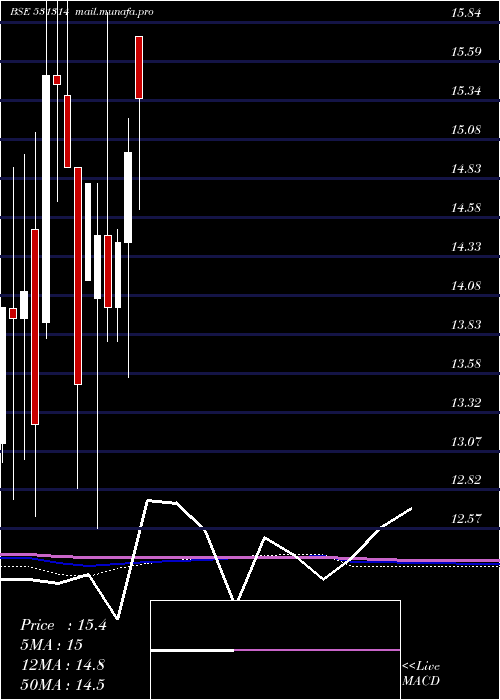Click the tall white candlestick body reaching 15.4
The width and height of the screenshot is (500, 700).
[x=46, y=199]
